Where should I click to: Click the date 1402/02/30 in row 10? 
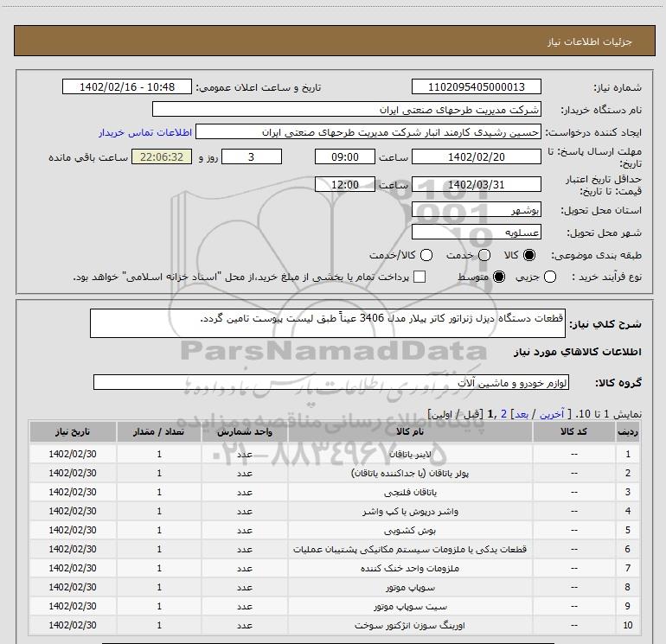(x=73, y=625)
